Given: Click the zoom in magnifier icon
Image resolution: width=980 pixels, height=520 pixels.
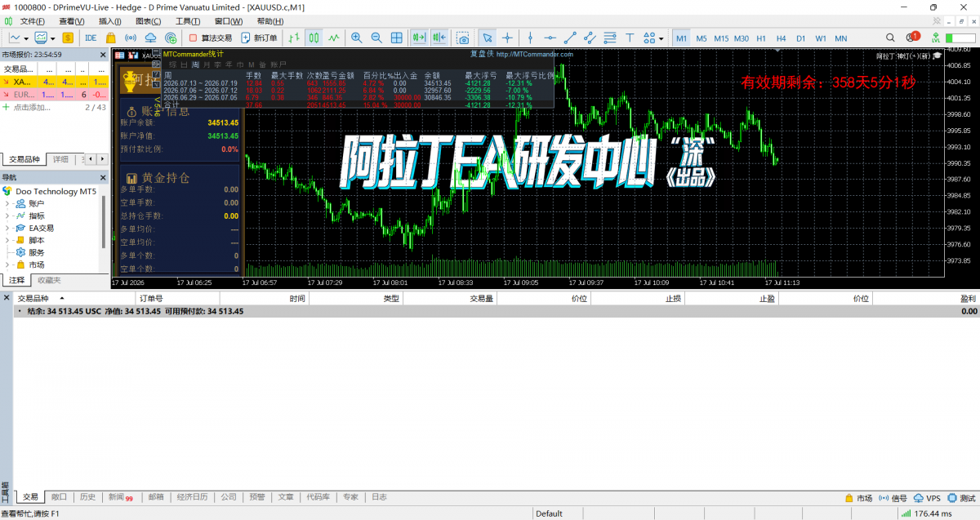Looking at the screenshot, I should (x=357, y=38).
